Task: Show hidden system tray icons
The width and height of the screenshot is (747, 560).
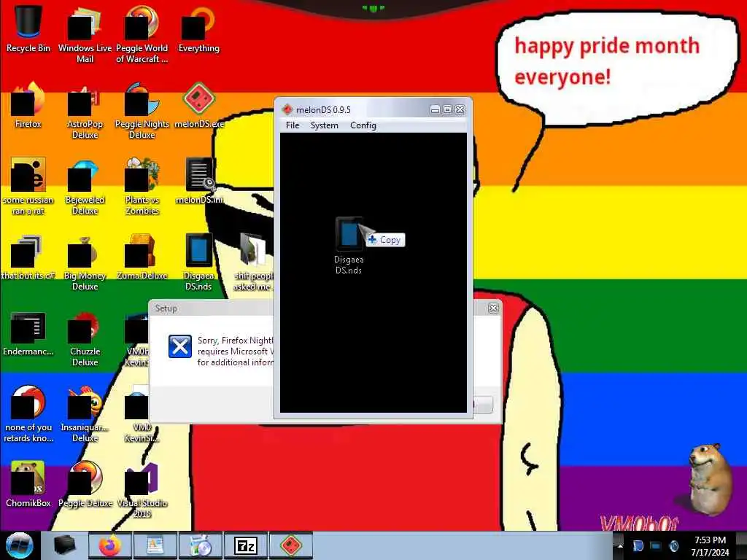Action: click(620, 545)
